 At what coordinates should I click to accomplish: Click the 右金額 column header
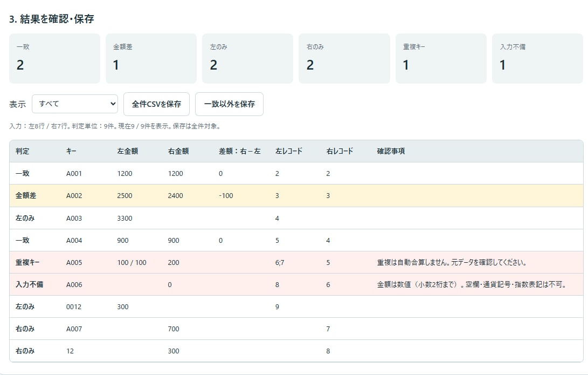click(178, 151)
